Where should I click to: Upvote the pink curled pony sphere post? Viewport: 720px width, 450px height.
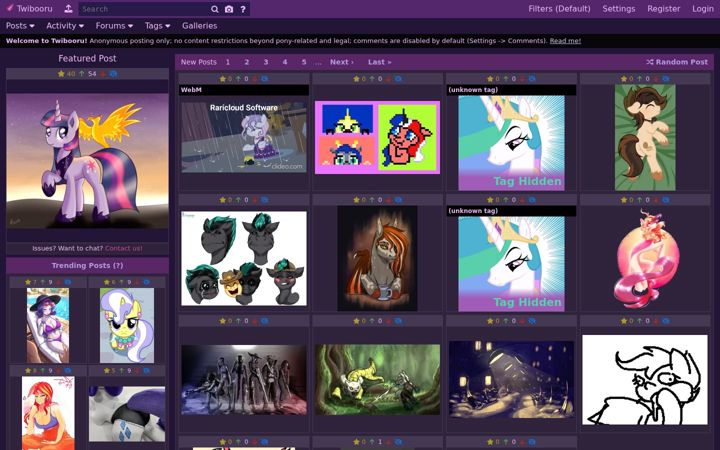click(x=640, y=200)
